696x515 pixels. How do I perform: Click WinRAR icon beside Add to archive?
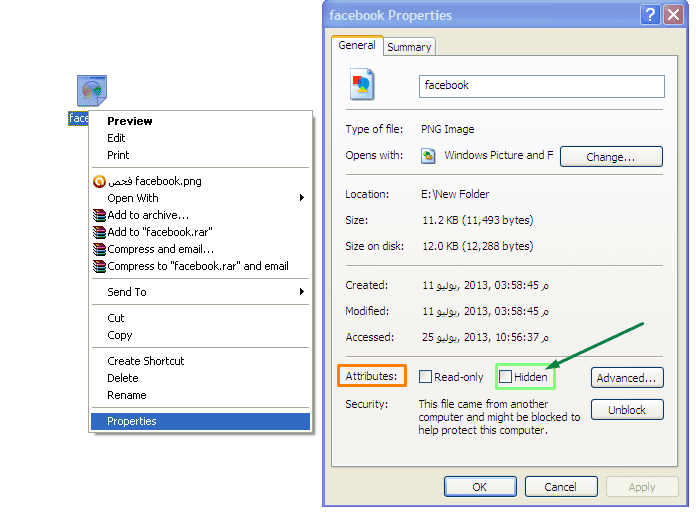click(99, 215)
